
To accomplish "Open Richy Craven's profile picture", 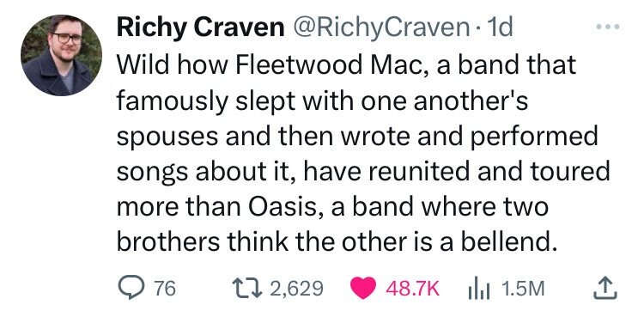I will pyautogui.click(x=62, y=55).
